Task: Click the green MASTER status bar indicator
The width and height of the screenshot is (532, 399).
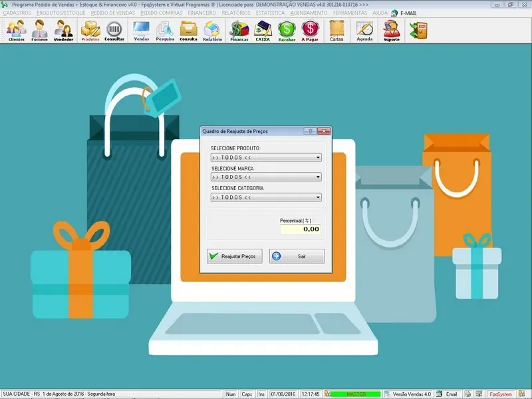Action: click(356, 394)
